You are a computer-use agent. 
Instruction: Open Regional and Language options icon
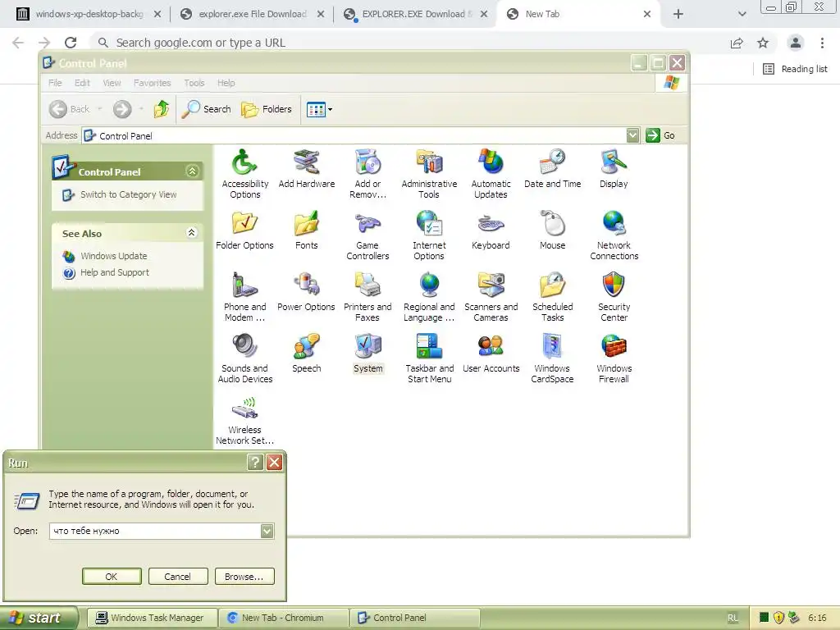[x=429, y=297]
